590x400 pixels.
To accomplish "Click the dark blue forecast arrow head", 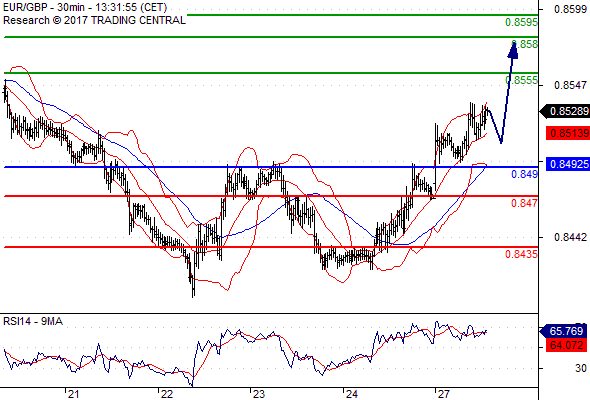I will point(514,50).
